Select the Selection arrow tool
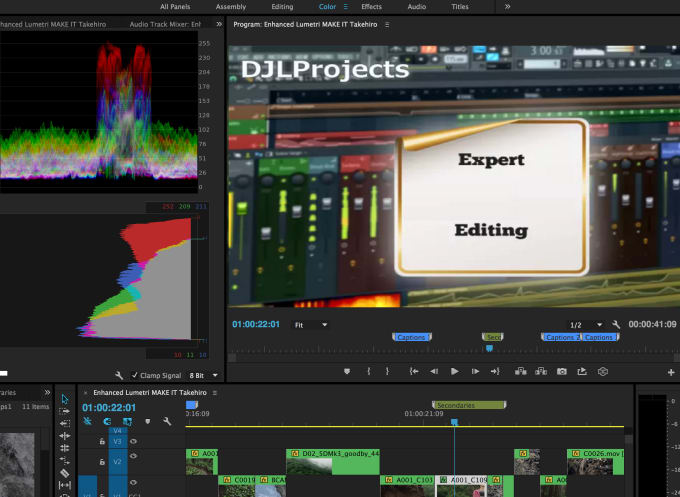 point(65,399)
